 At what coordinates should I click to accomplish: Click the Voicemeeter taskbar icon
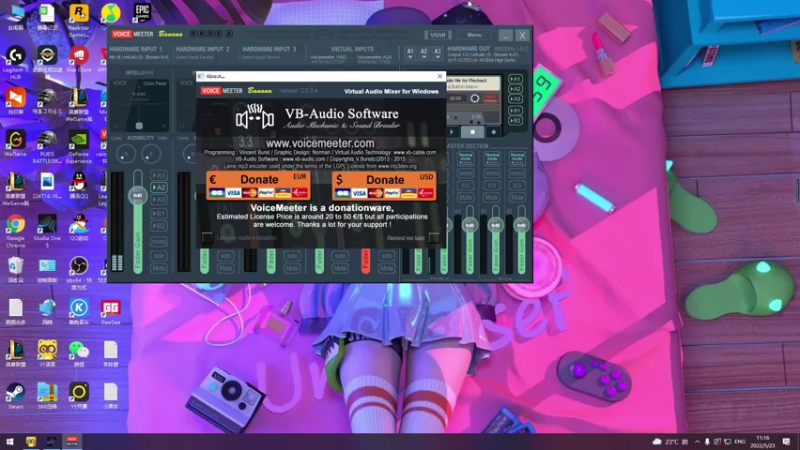(x=72, y=441)
